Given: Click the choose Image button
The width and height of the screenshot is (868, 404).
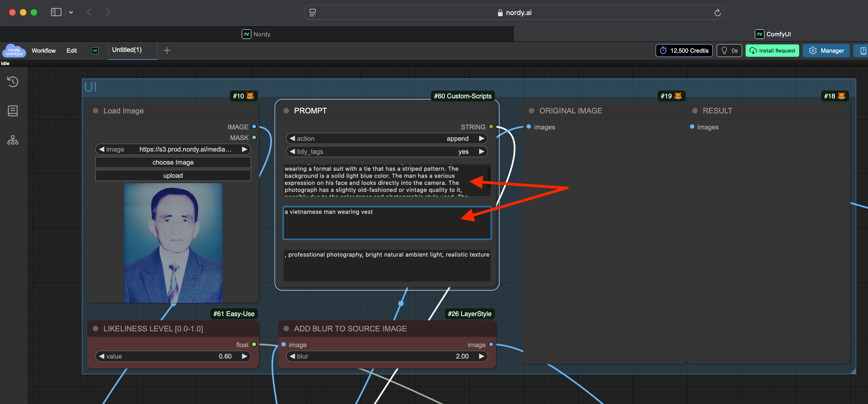Looking at the screenshot, I should pos(173,162).
